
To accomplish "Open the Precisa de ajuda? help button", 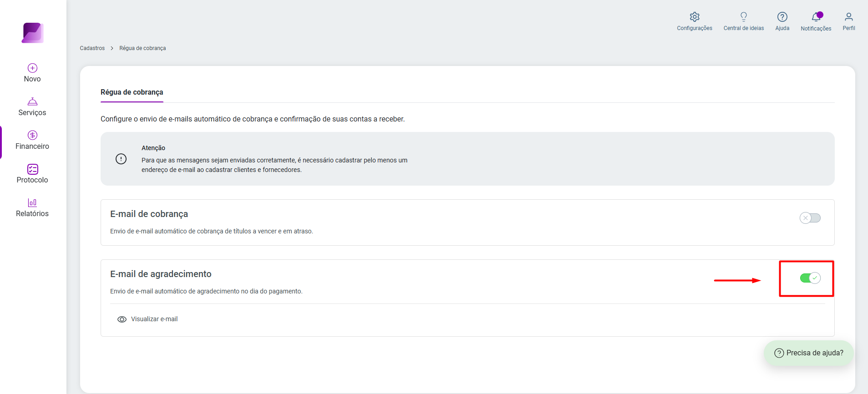I will point(808,353).
